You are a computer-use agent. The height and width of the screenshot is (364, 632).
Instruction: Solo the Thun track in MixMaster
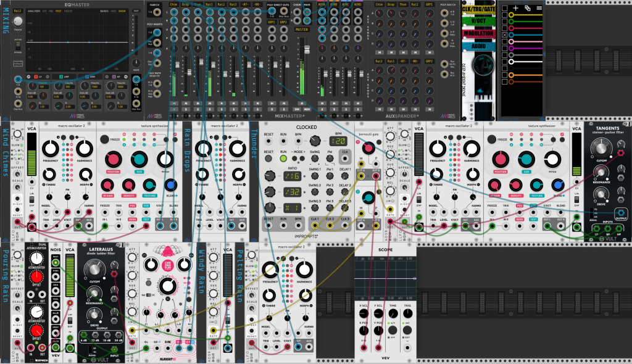click(197, 109)
